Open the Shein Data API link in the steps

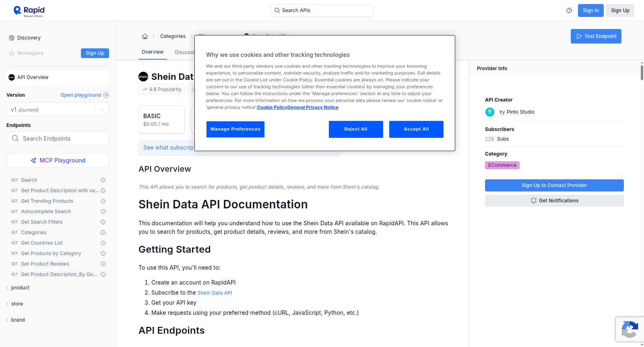[x=215, y=293]
